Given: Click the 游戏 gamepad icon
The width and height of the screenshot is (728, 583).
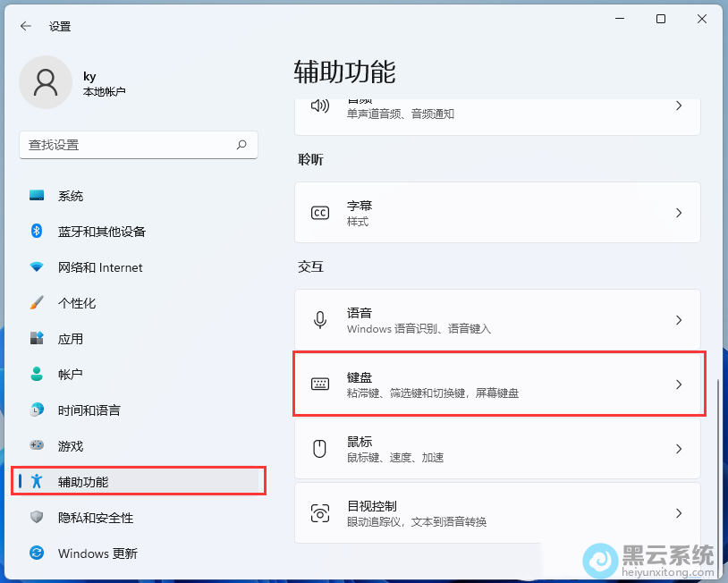Looking at the screenshot, I should coord(37,446).
